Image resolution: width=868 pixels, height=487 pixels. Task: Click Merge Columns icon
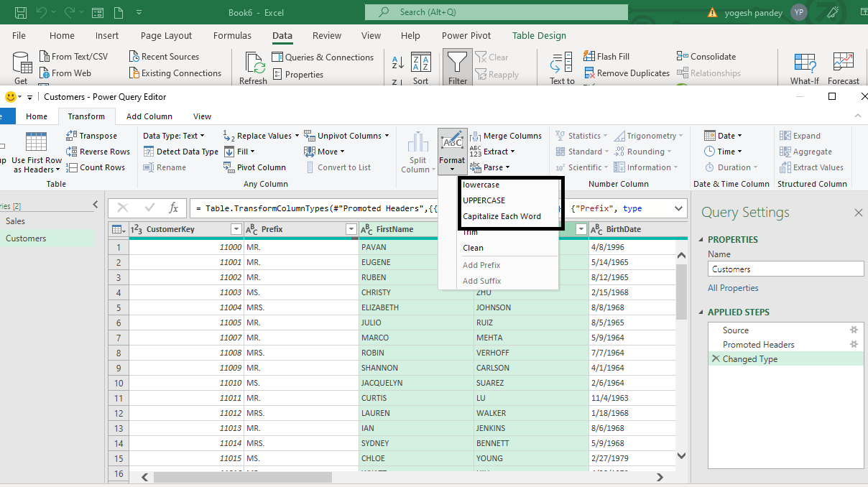[507, 135]
